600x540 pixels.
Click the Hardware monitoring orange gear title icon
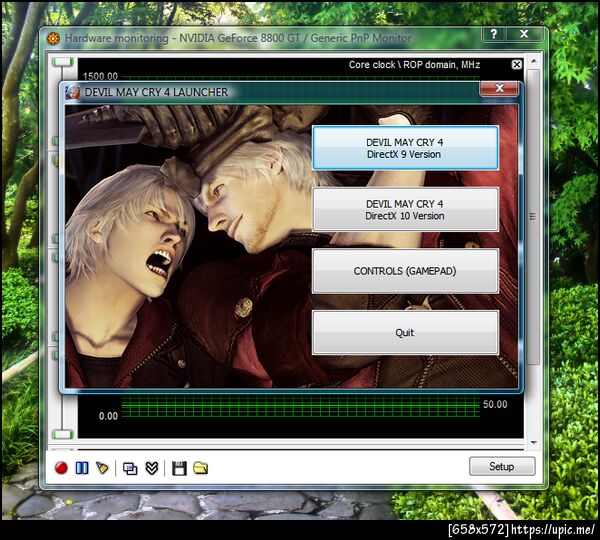pos(53,38)
